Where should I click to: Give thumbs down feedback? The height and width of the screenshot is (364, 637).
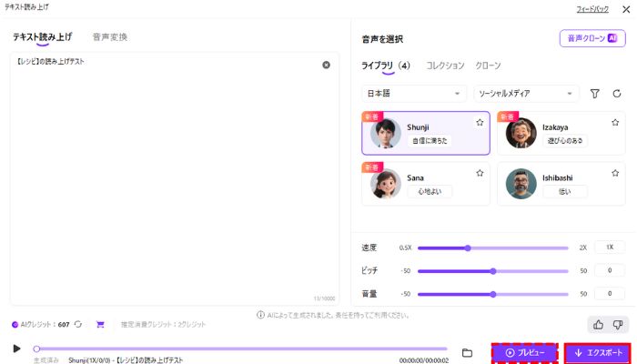[x=617, y=324]
